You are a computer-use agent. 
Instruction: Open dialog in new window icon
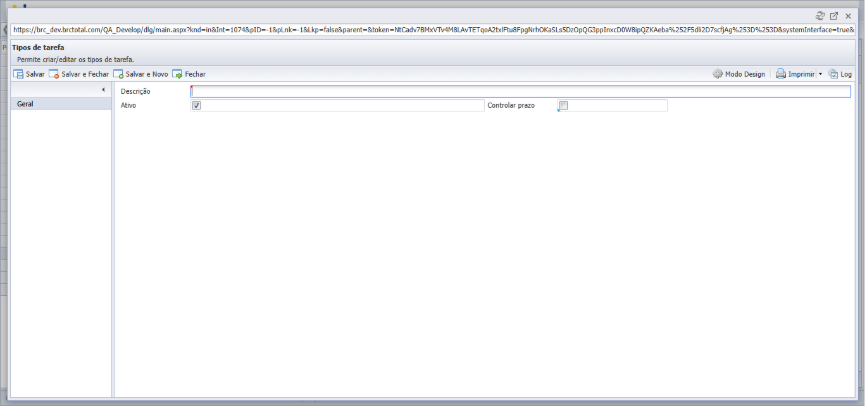[834, 16]
